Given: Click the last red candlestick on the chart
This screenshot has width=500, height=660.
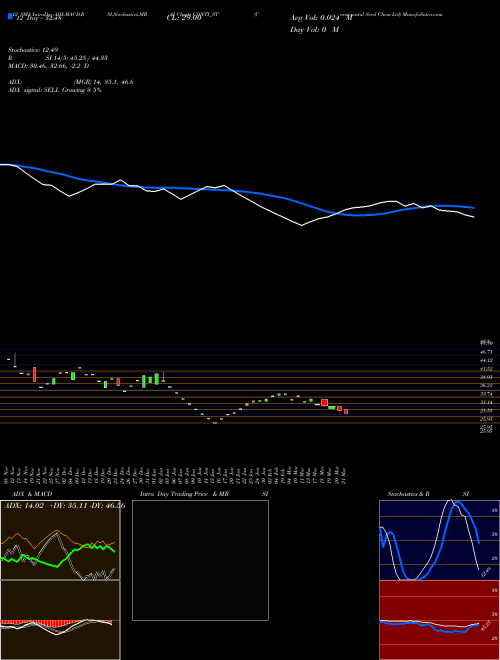Looking at the screenshot, I should pos(346,412).
